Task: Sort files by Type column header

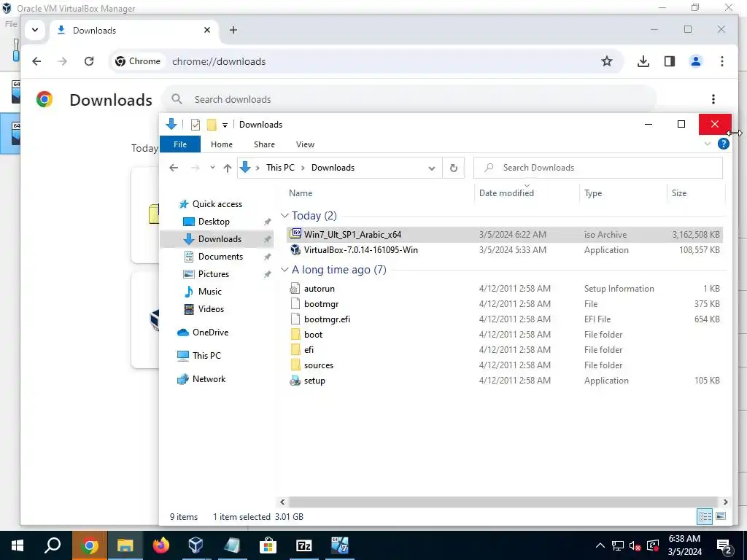Action: 593,193
